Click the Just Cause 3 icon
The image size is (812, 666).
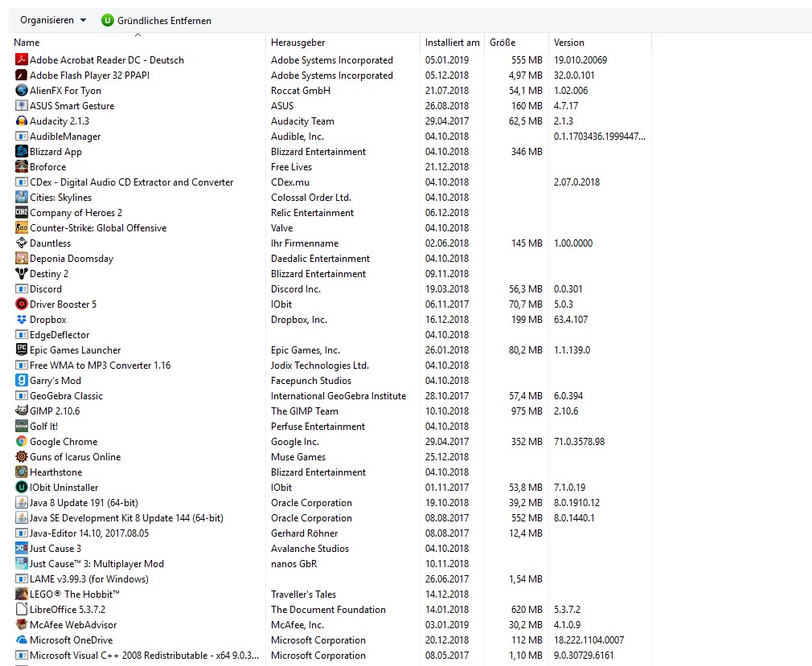point(21,548)
